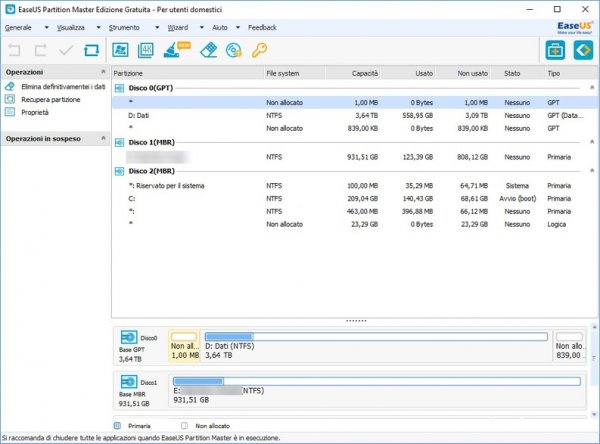Select the Wipe data eraser icon
The width and height of the screenshot is (600, 444).
click(x=209, y=50)
